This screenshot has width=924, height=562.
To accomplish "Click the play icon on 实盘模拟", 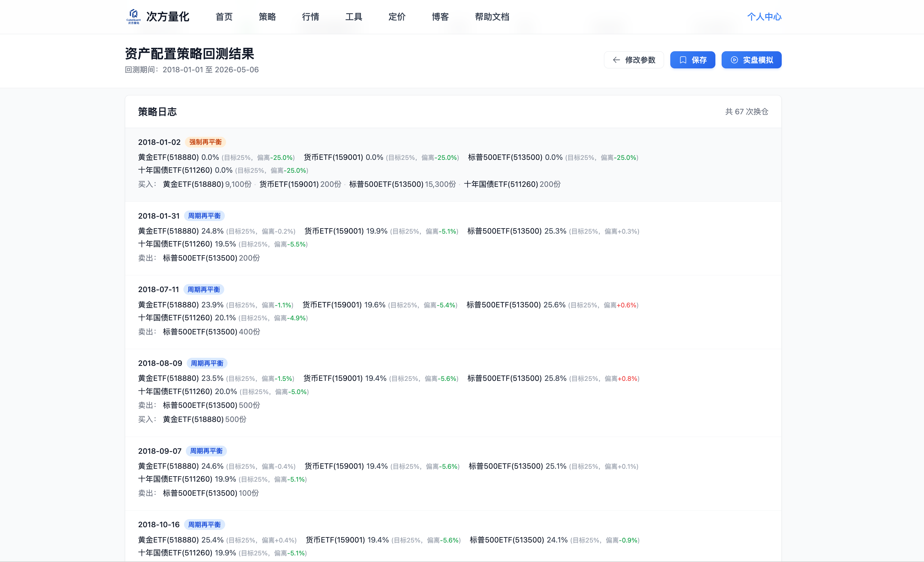I will (734, 60).
